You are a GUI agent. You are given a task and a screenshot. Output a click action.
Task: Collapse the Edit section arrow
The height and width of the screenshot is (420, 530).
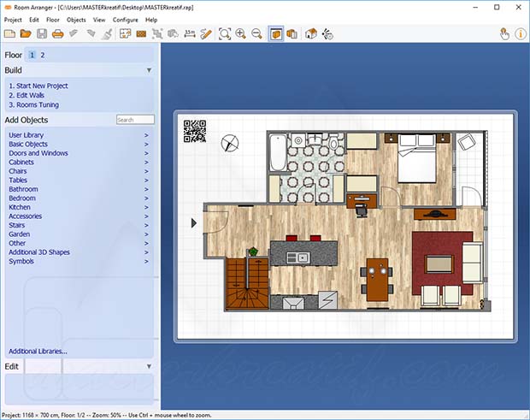[149, 366]
